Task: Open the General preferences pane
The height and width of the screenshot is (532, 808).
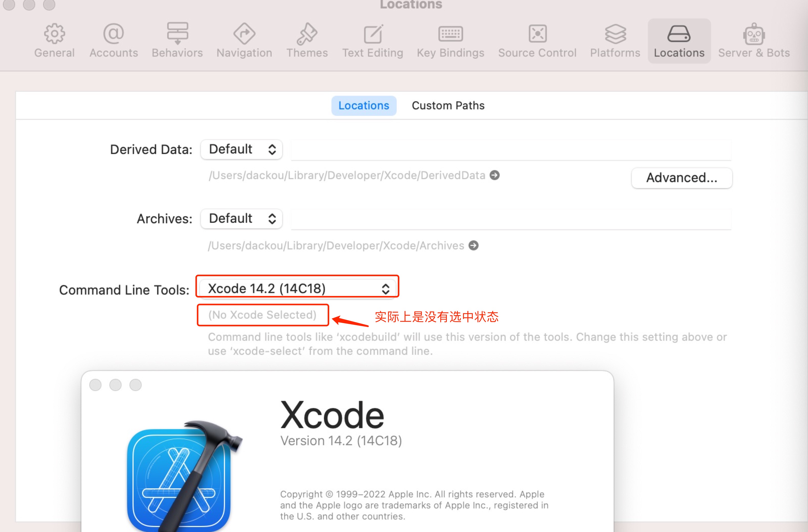Action: [x=54, y=41]
